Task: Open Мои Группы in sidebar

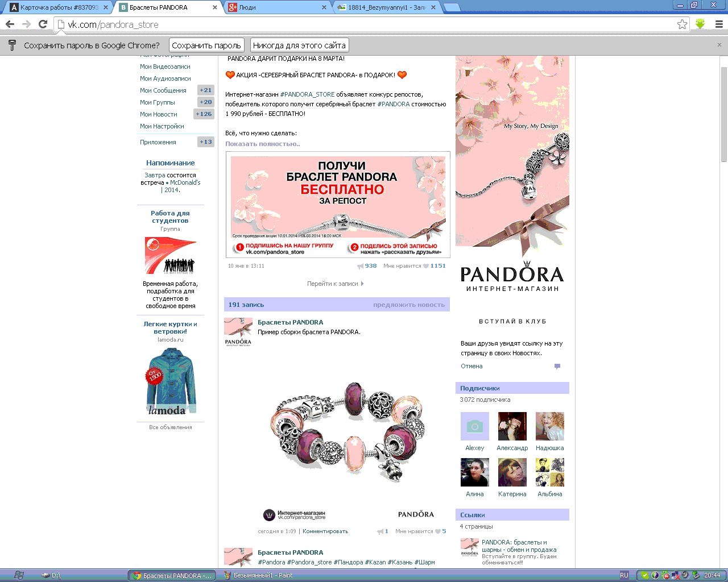Action: [158, 102]
